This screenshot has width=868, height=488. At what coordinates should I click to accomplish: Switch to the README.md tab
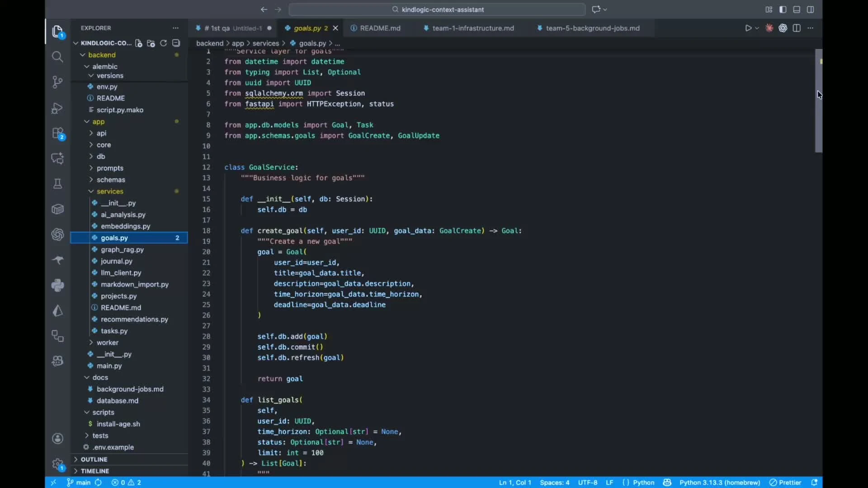click(380, 28)
